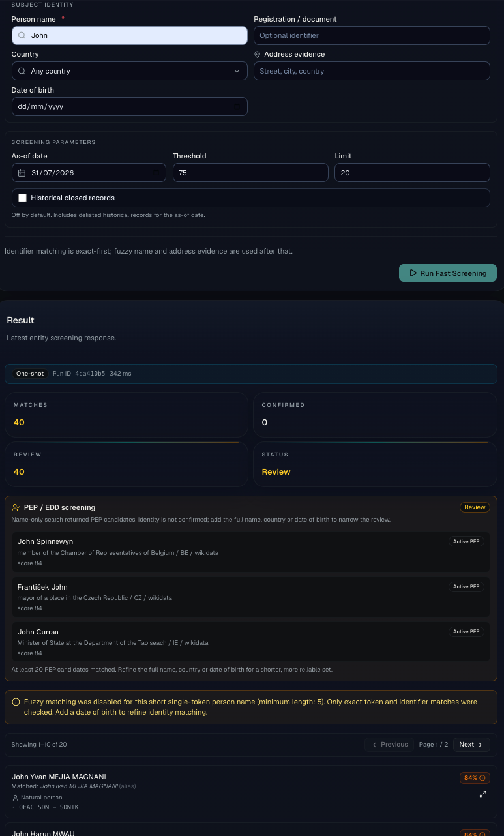Click the REVIEW value 40
Image resolution: width=504 pixels, height=836 pixels.
pos(19,471)
